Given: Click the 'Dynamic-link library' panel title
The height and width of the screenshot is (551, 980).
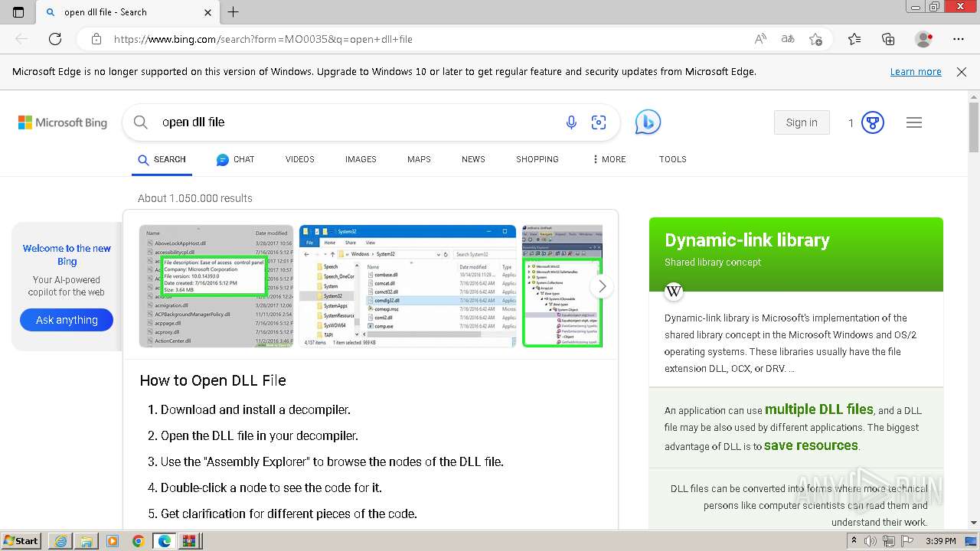Looking at the screenshot, I should pos(747,240).
